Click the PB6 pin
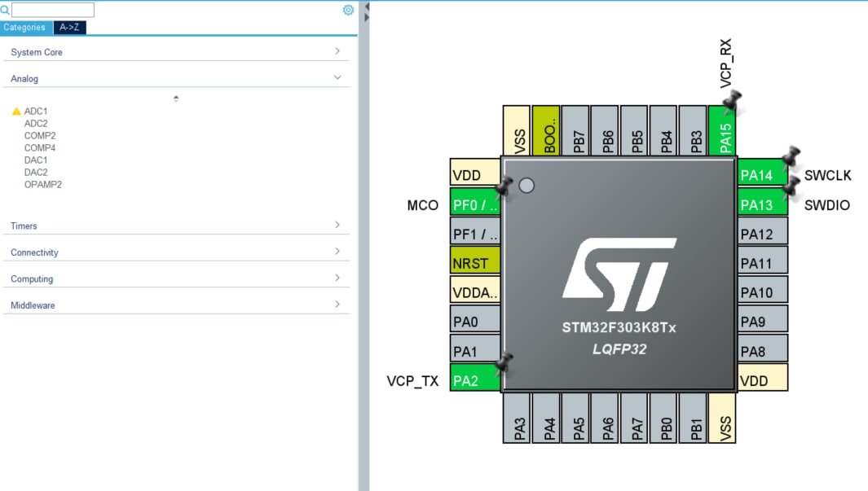Image resolution: width=868 pixels, height=491 pixels. (605, 131)
